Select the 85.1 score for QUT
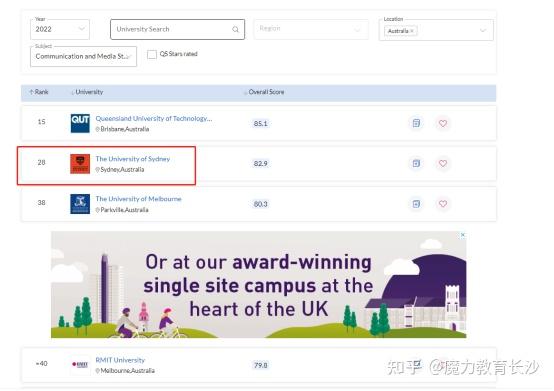 click(261, 124)
